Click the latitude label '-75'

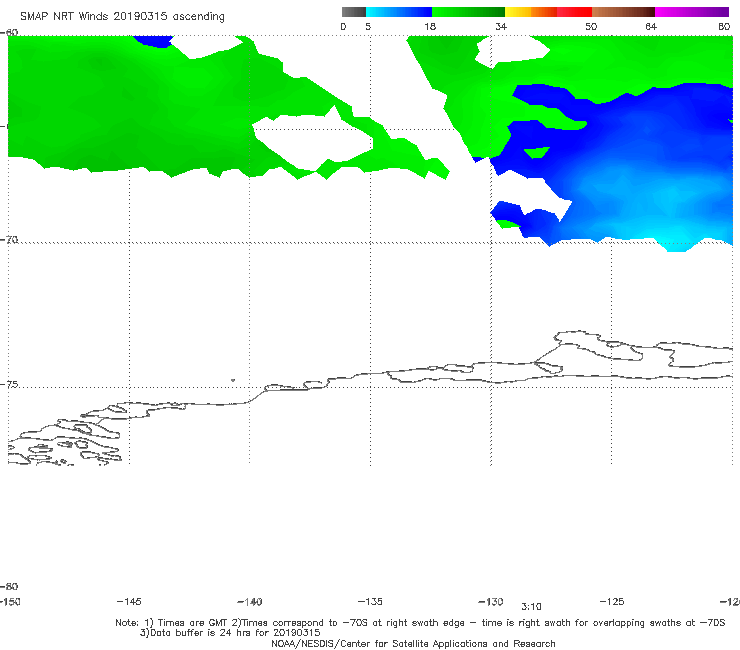(9, 384)
